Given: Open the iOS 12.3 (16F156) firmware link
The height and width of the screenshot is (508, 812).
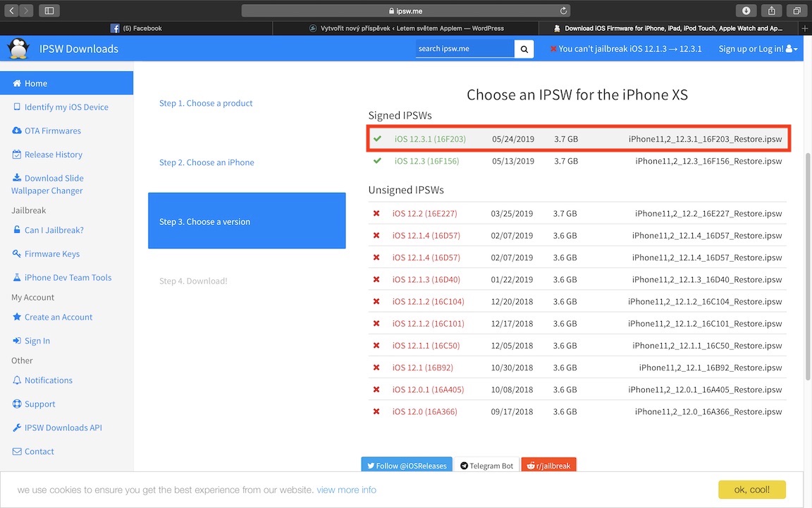Looking at the screenshot, I should pos(426,161).
